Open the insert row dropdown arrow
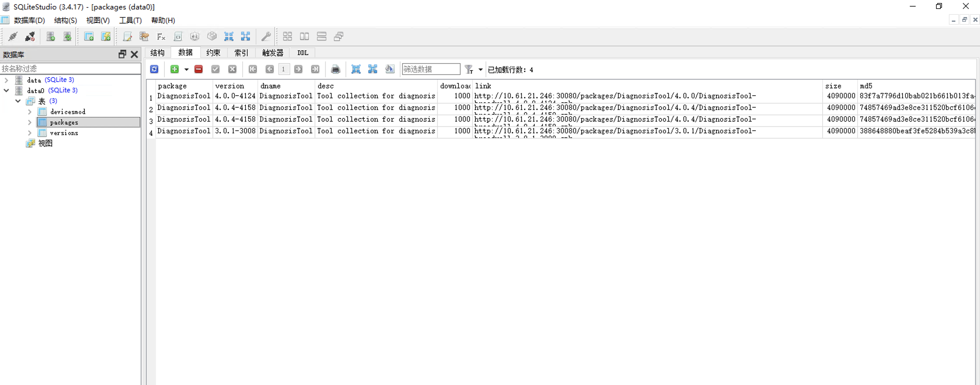The height and width of the screenshot is (385, 980). pos(186,70)
